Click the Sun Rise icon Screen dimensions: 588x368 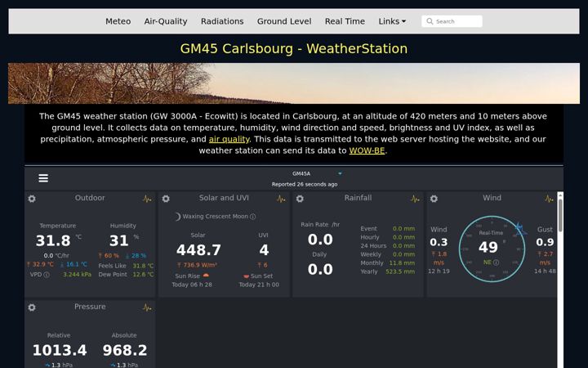point(206,276)
